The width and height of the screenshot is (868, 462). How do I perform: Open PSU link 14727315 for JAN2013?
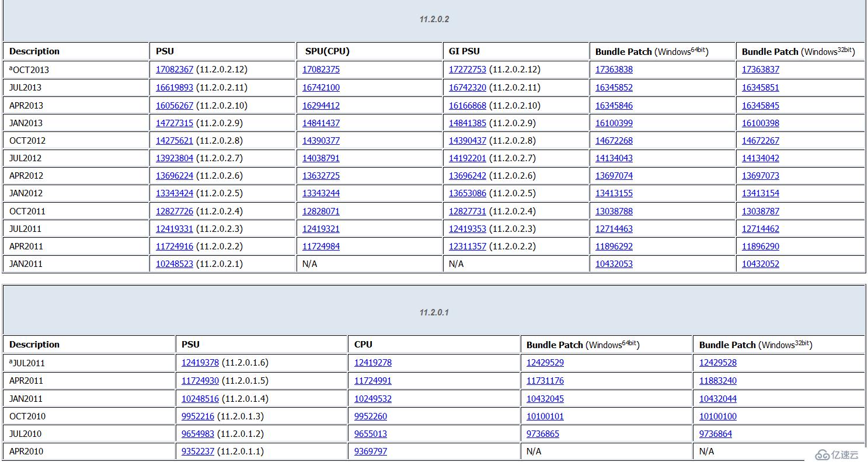[175, 123]
